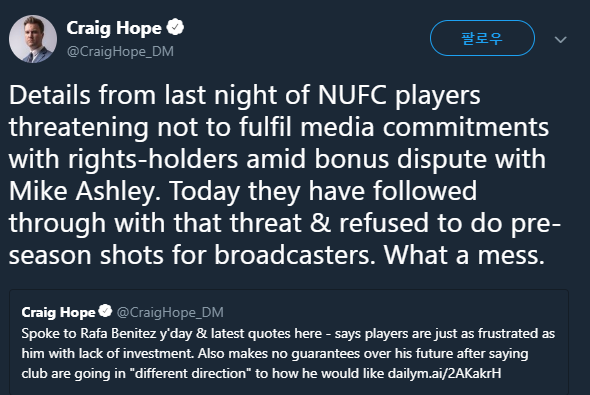Open the dailym.ai/2AKakrH article link
The image size is (590, 395).
click(444, 373)
